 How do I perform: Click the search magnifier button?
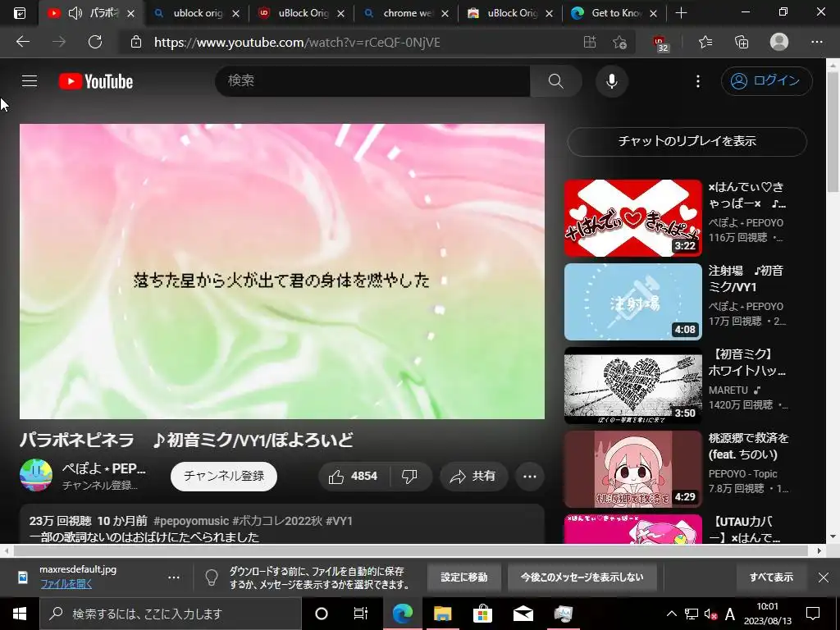coord(555,81)
